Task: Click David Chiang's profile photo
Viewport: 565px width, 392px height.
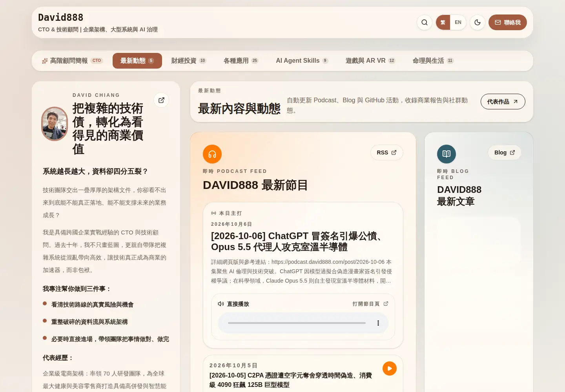Action: [x=55, y=124]
